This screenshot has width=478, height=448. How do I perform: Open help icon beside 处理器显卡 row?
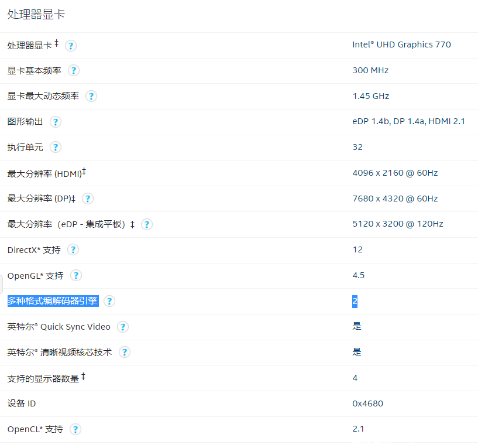[71, 46]
